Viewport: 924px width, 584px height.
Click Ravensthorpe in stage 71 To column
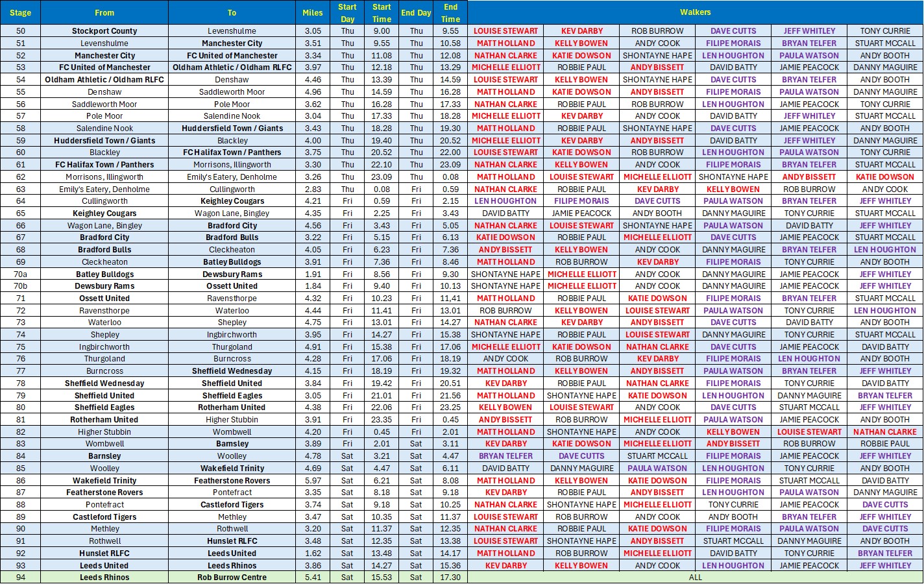(232, 298)
